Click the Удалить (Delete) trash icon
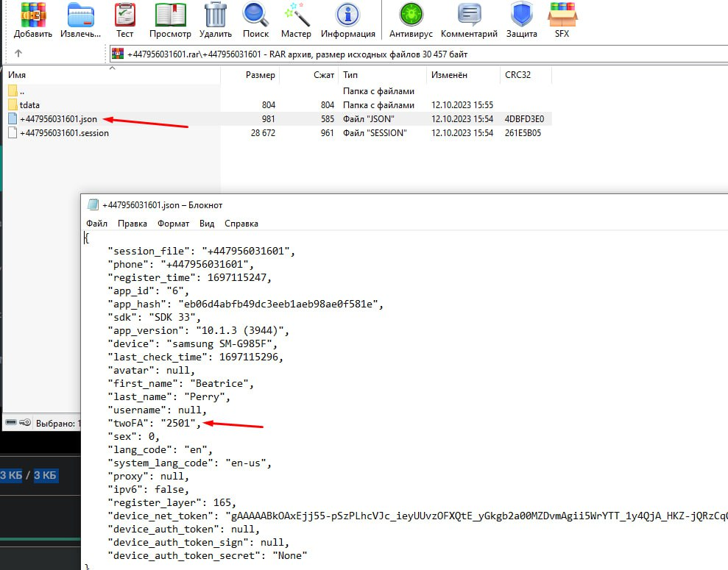 (x=216, y=15)
